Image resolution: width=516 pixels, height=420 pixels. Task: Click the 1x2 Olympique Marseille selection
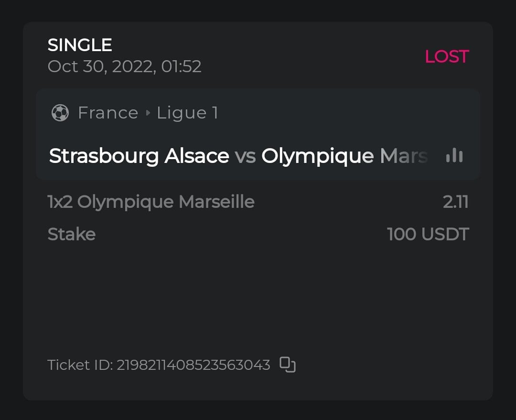click(151, 202)
